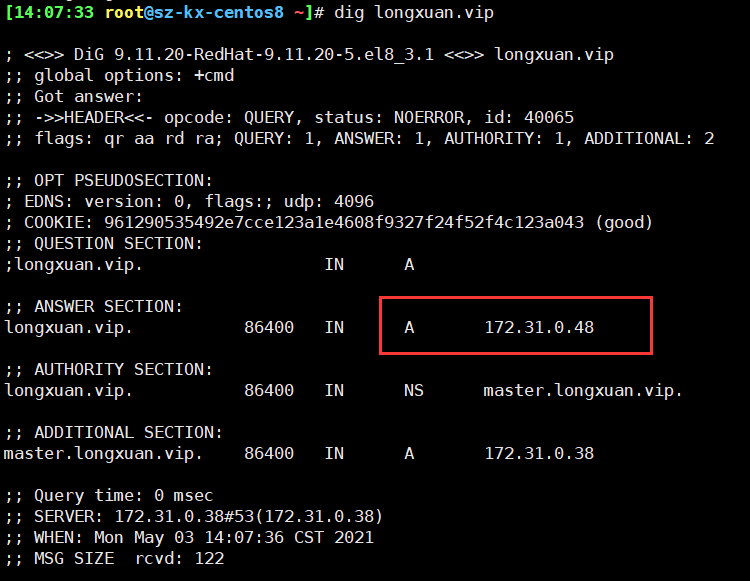Viewport: 750px width, 581px height.
Task: Click the header id value 40065
Action: click(549, 118)
